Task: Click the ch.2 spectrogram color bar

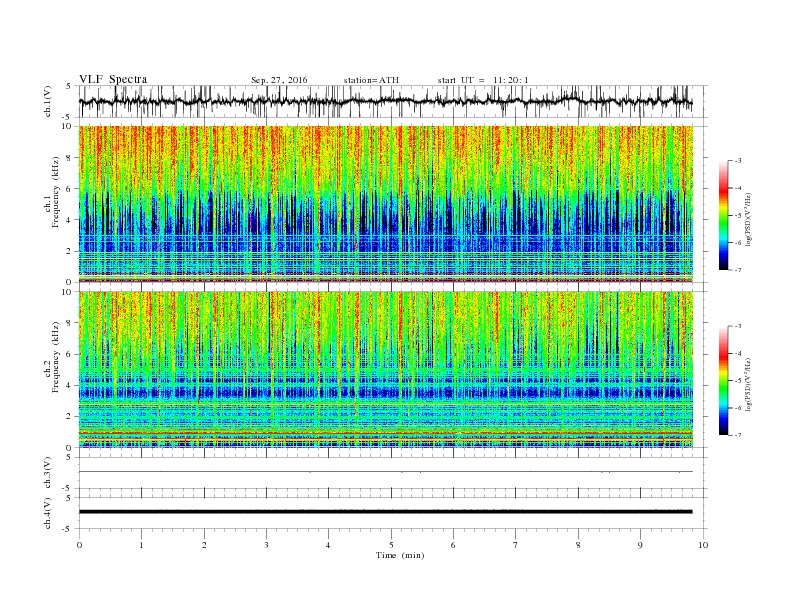Action: pos(723,380)
